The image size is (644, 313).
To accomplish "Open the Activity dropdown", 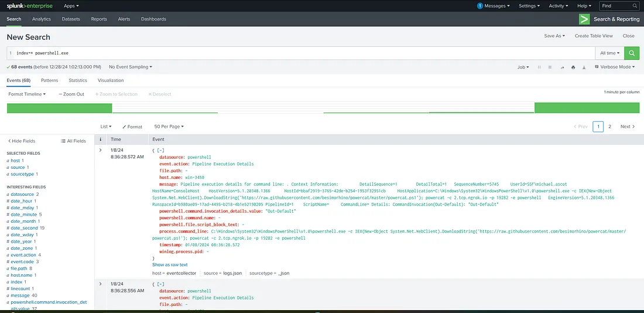I will [559, 6].
